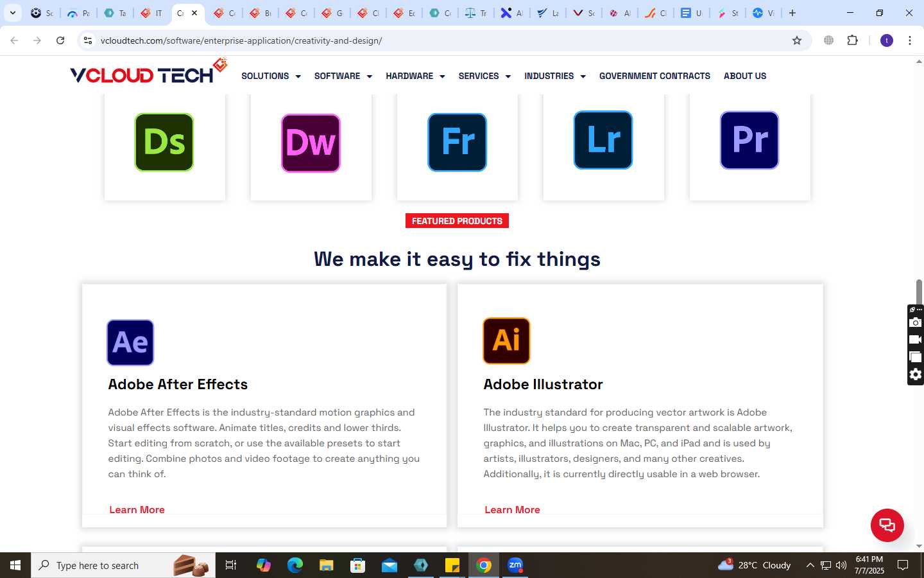Click the heading We make it easy to fix things
This screenshot has width=924, height=578.
[457, 259]
